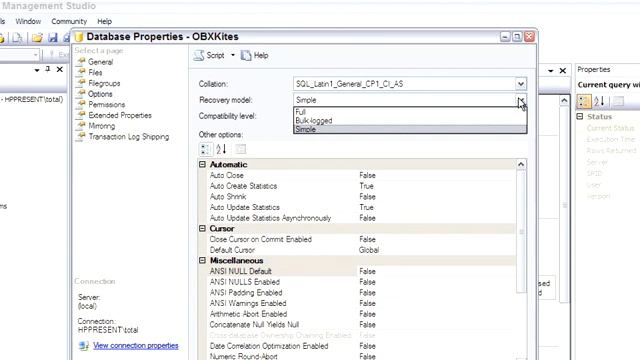Select Concatenate Null Yields Null row
This screenshot has height=360, width=640.
tap(362, 324)
